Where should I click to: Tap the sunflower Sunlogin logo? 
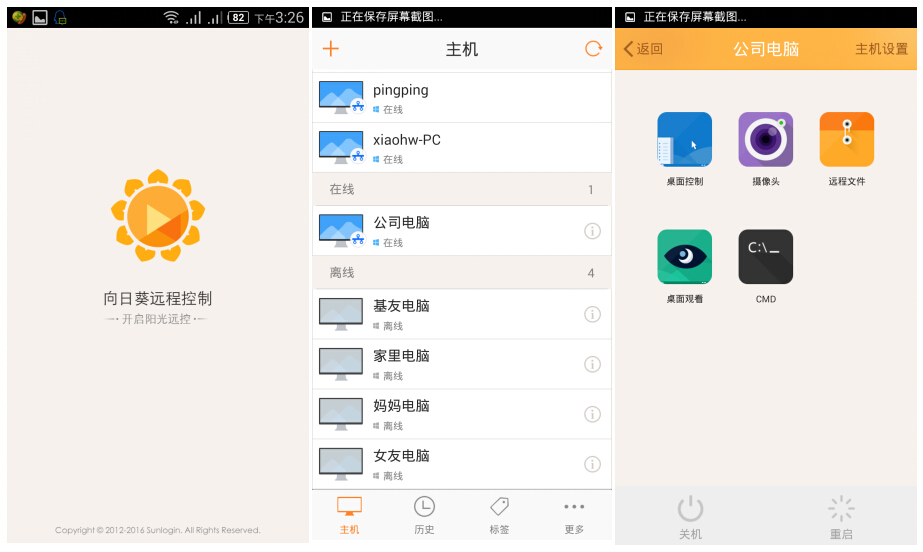click(x=158, y=216)
